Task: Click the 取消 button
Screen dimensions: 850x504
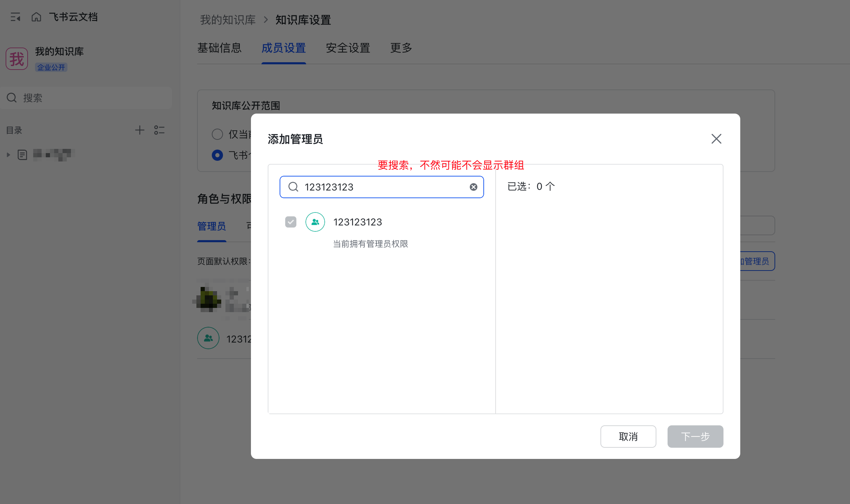Action: pyautogui.click(x=628, y=436)
